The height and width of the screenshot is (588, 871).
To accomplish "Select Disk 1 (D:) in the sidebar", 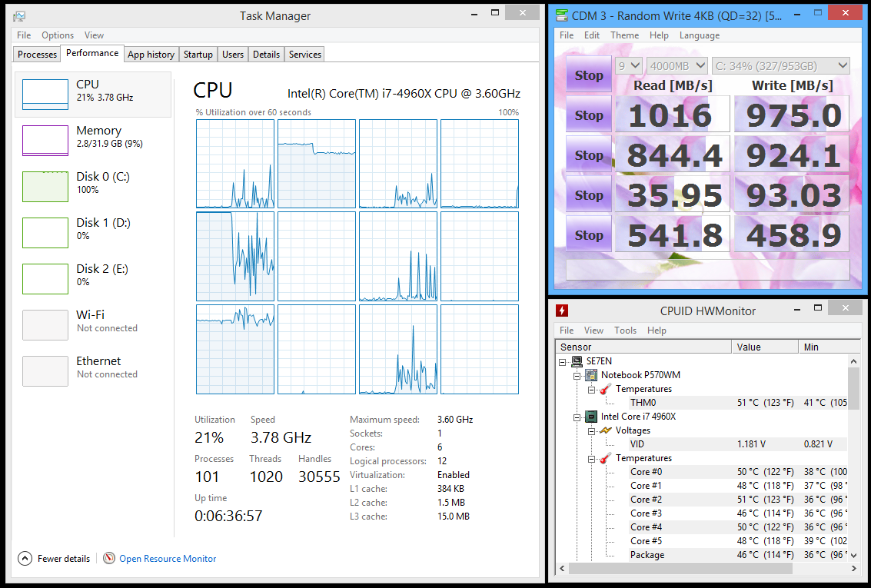I will pos(93,233).
